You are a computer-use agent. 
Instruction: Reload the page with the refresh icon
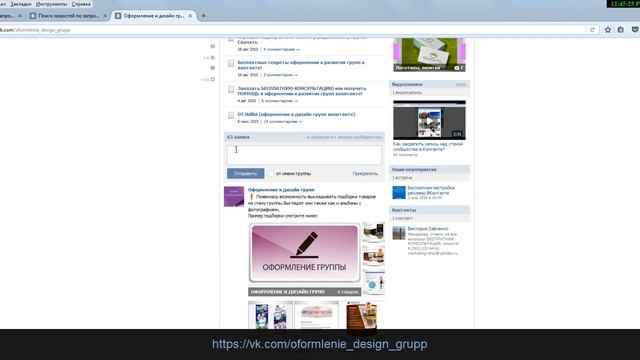[592, 30]
